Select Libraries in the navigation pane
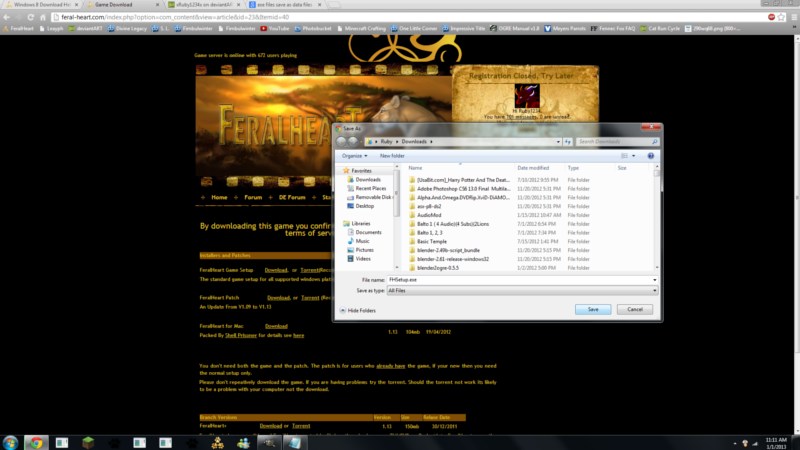 (360, 223)
